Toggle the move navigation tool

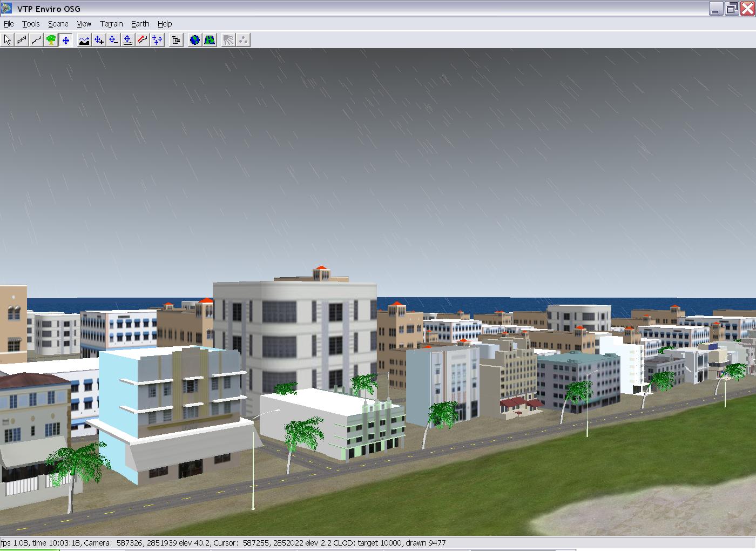65,40
